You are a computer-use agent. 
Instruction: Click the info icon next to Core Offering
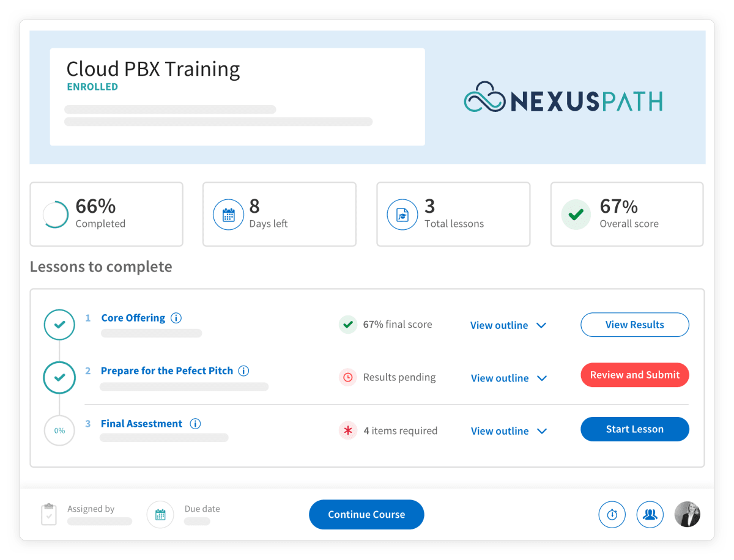176,318
